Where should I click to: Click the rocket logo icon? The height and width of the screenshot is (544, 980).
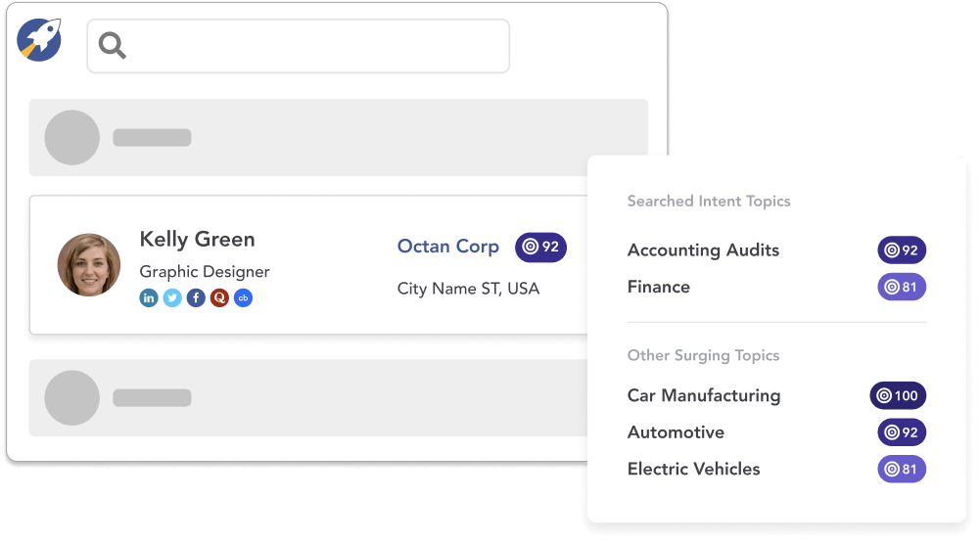(x=39, y=40)
